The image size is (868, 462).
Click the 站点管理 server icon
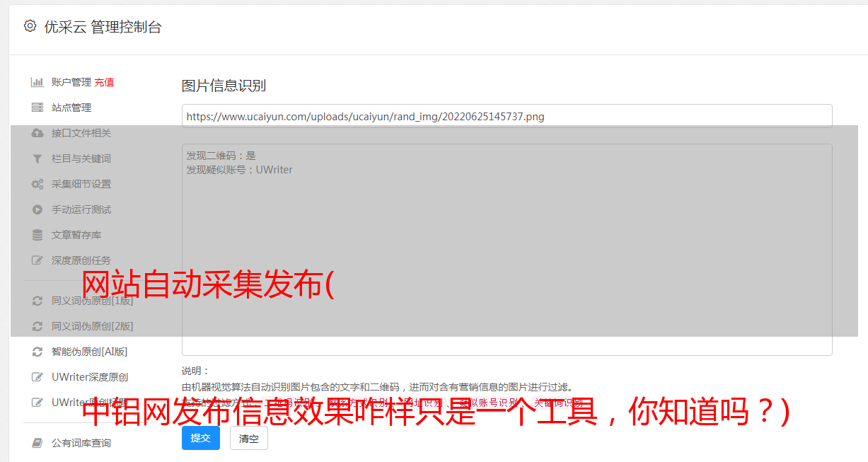(x=37, y=108)
